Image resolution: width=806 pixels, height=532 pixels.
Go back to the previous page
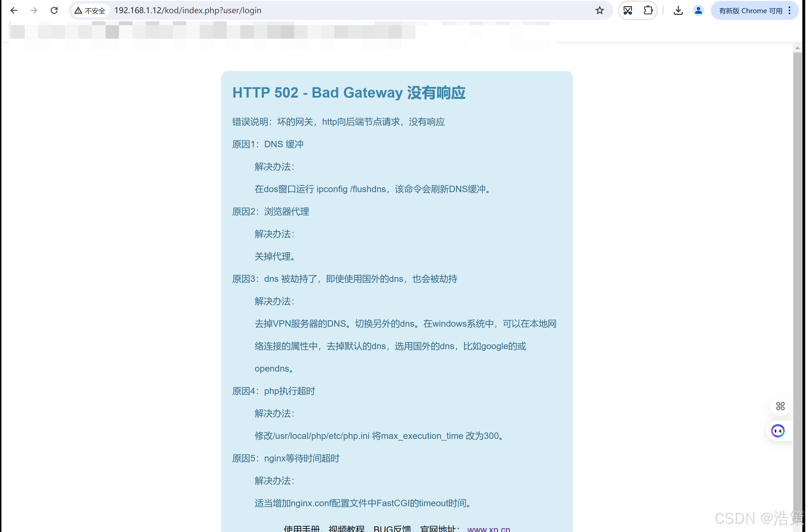[x=14, y=11]
